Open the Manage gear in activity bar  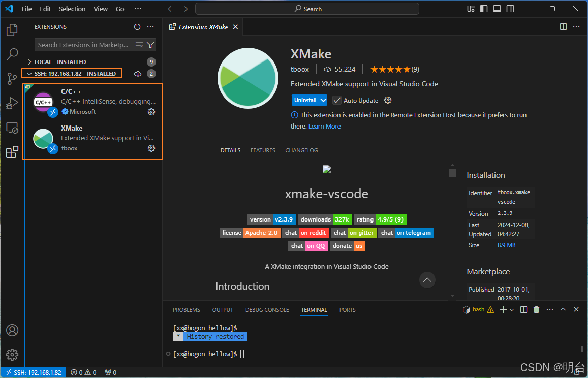point(12,355)
